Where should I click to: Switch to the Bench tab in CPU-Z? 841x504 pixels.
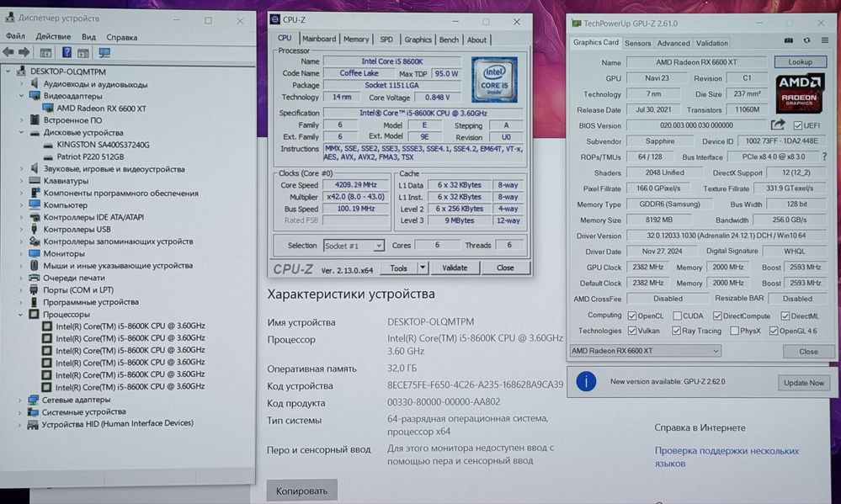click(449, 40)
